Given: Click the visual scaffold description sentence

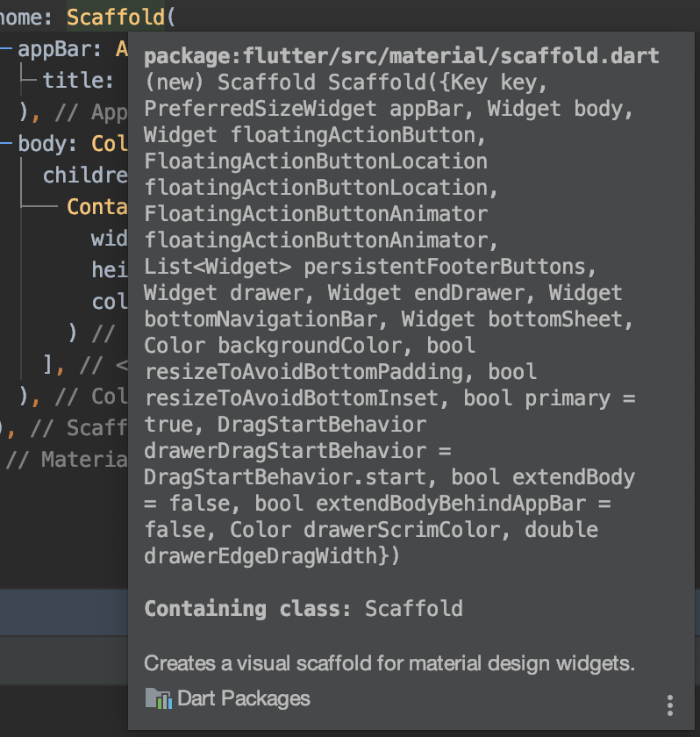Looking at the screenshot, I should click(x=389, y=663).
